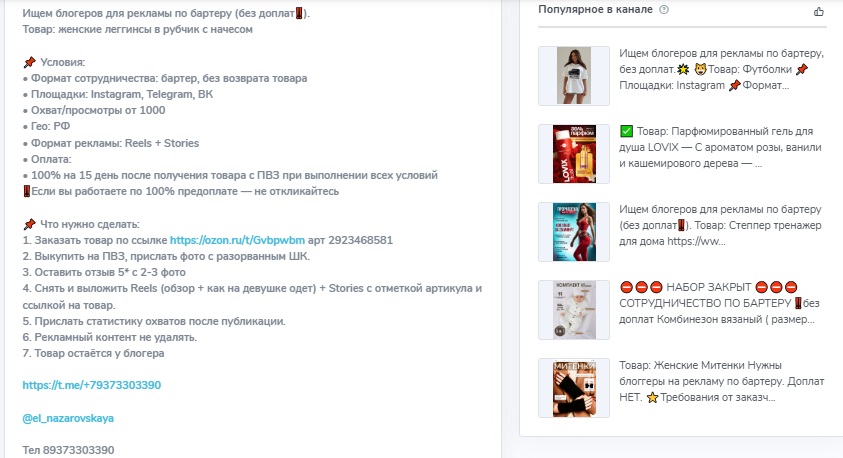
Task: Open popular post about Степпер тренажер
Action: (721, 225)
